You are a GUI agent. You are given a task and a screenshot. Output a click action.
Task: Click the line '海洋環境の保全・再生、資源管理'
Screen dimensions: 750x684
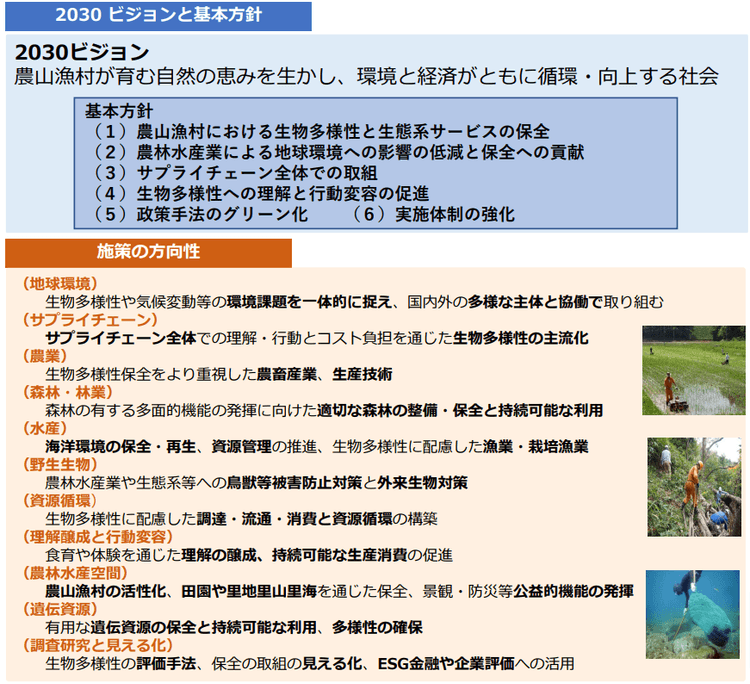click(317, 447)
